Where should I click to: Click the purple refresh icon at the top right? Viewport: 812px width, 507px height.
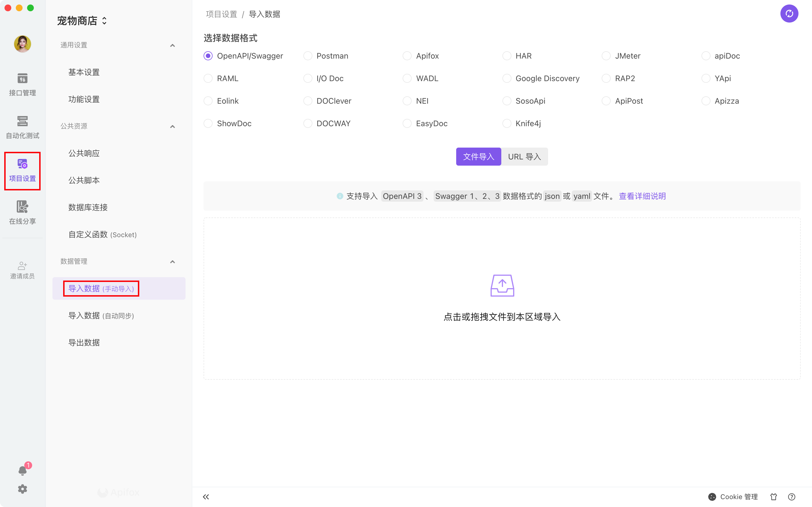(x=789, y=14)
